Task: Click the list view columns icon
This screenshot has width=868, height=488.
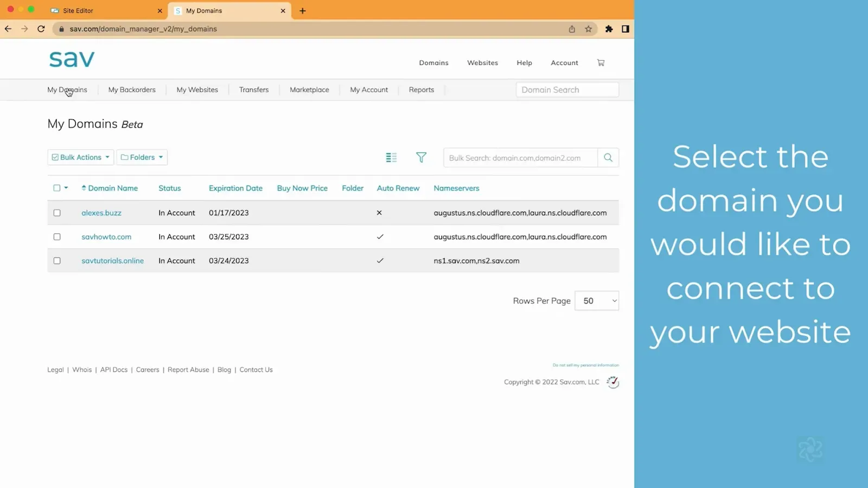Action: (391, 158)
